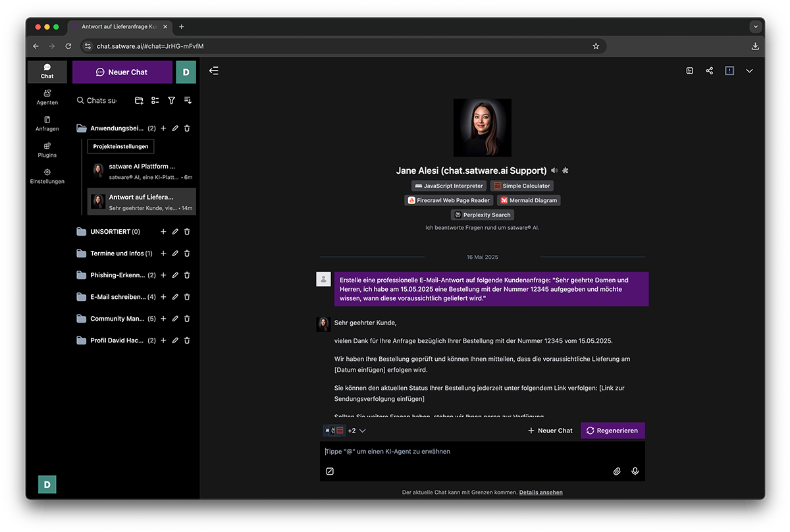The height and width of the screenshot is (532, 790).
Task: Open satware AI Plattform chat
Action: pyautogui.click(x=142, y=171)
